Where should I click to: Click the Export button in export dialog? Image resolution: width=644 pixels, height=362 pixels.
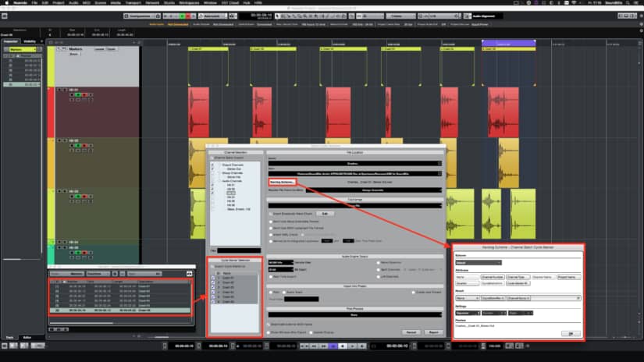click(x=434, y=332)
